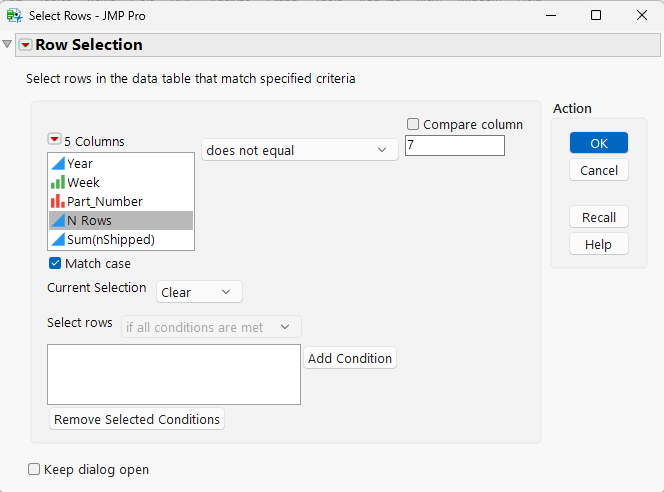Screen dimensions: 664x492
Task: Open the Current Selection 'Clear' dropdown
Action: (x=199, y=292)
